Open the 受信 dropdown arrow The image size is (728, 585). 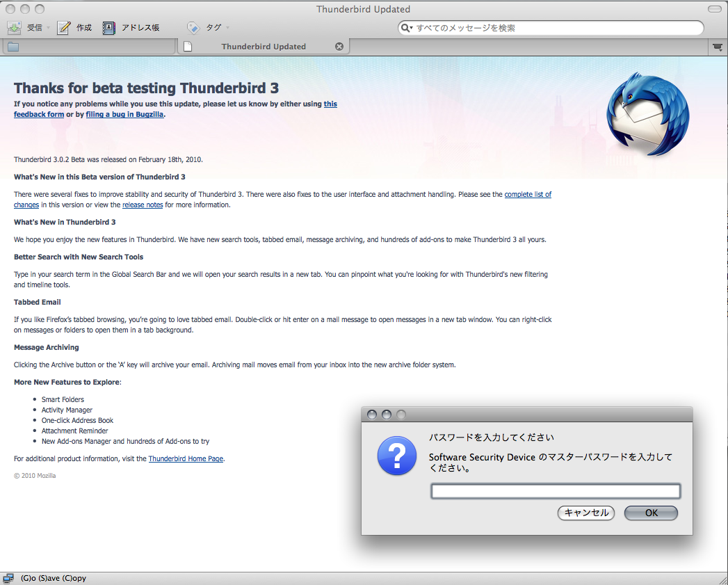tap(48, 28)
